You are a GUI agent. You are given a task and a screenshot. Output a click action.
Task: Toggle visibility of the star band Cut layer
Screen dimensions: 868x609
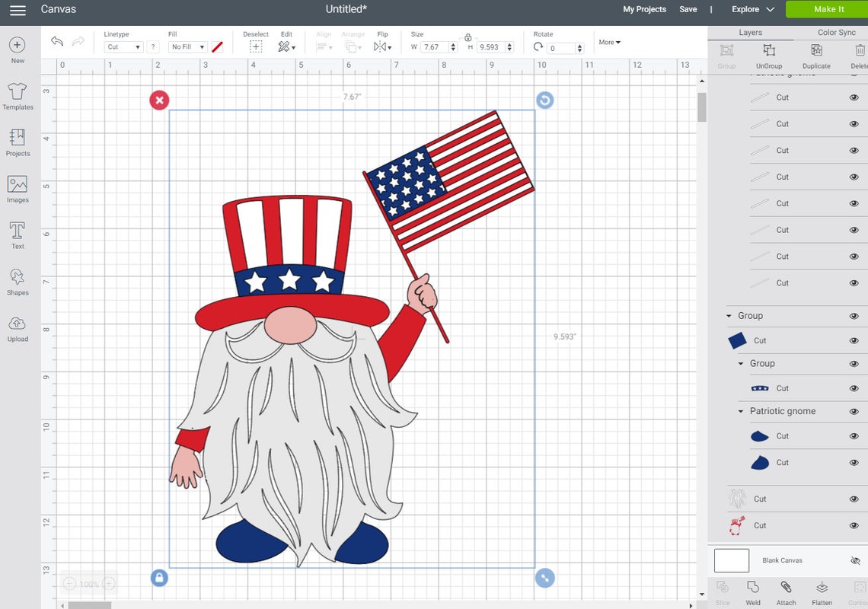pyautogui.click(x=854, y=388)
